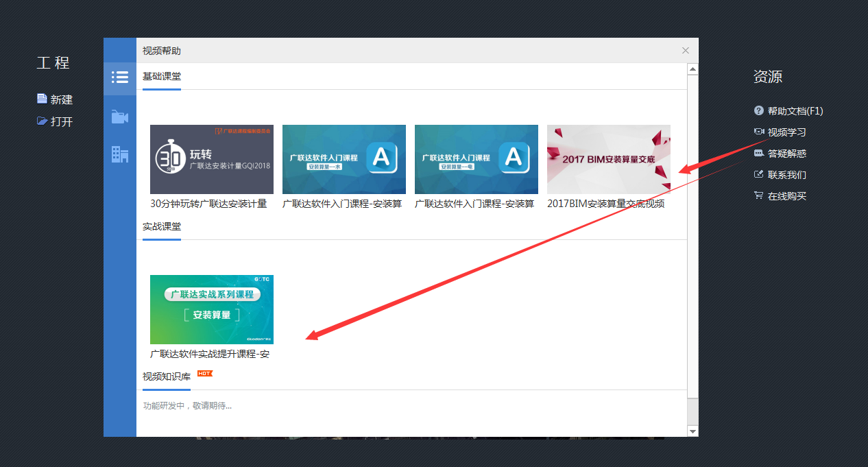This screenshot has width=868, height=467.
Task: Open 答疑解惑 link
Action: (787, 154)
